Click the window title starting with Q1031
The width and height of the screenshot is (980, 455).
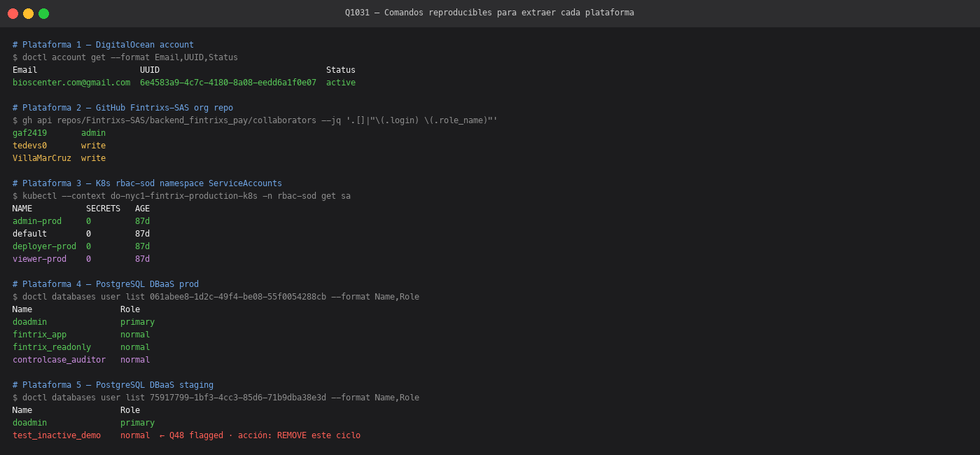(x=489, y=13)
